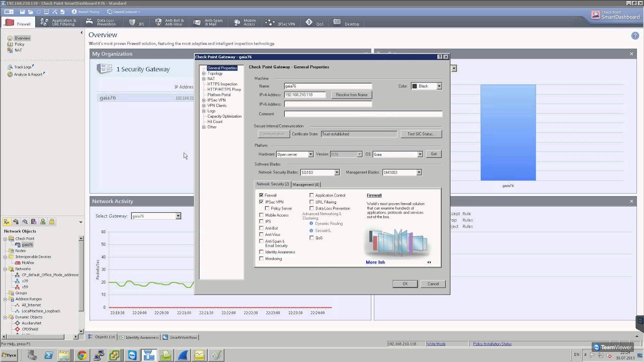644x362 pixels.
Task: Collapse the left navigation pane arrow
Action: 82,33
